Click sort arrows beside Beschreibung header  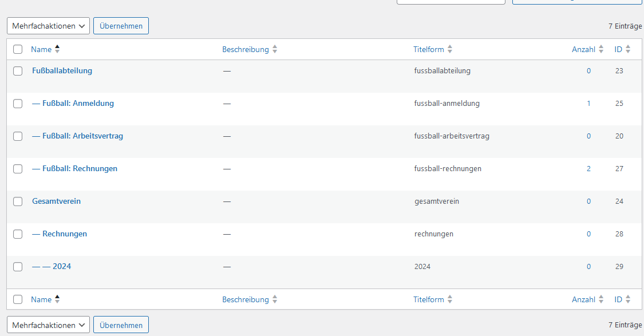point(275,49)
